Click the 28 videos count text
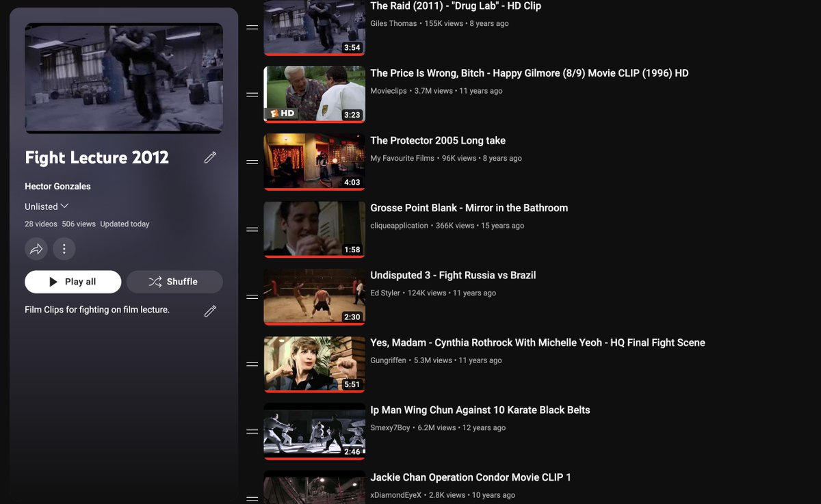 tap(41, 224)
